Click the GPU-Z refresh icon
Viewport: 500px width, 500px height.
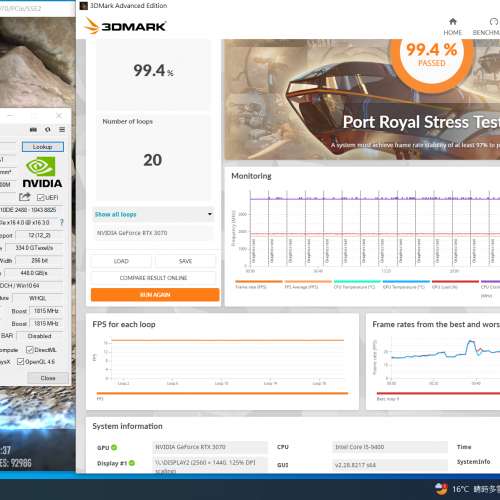tap(48, 130)
